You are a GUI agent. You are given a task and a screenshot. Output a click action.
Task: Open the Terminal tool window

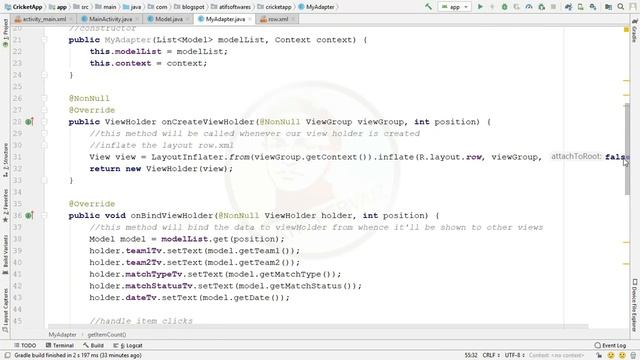pyautogui.click(x=60, y=345)
